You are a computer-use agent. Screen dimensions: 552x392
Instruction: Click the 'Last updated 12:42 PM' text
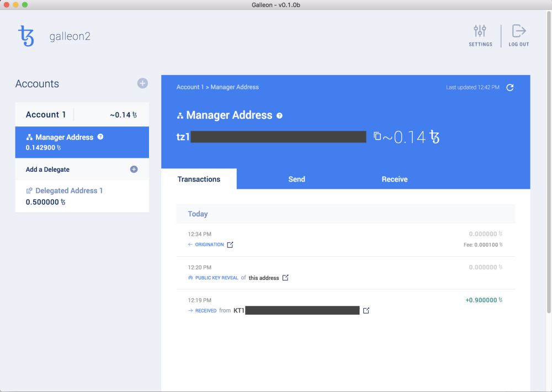tap(473, 87)
